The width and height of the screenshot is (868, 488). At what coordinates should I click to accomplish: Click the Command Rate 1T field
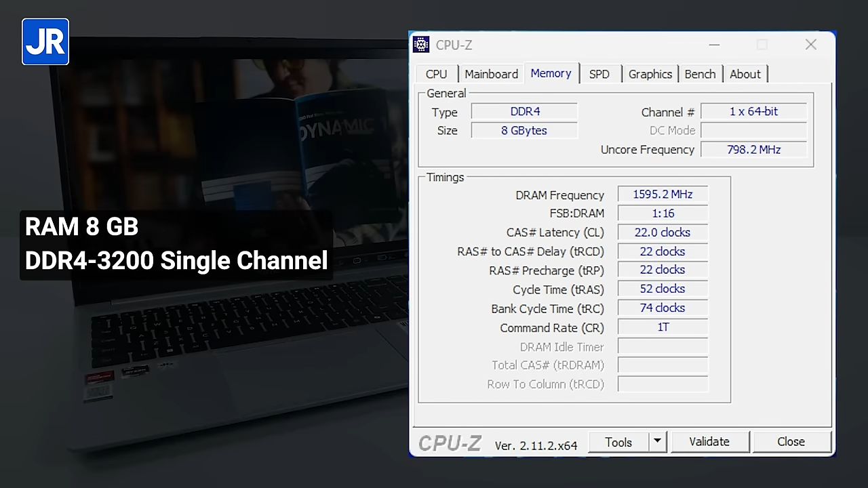point(663,327)
